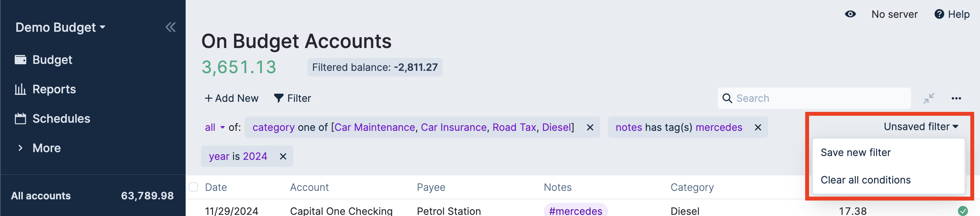This screenshot has width=980, height=216.
Task: Click the Filter funnel button
Action: point(292,98)
